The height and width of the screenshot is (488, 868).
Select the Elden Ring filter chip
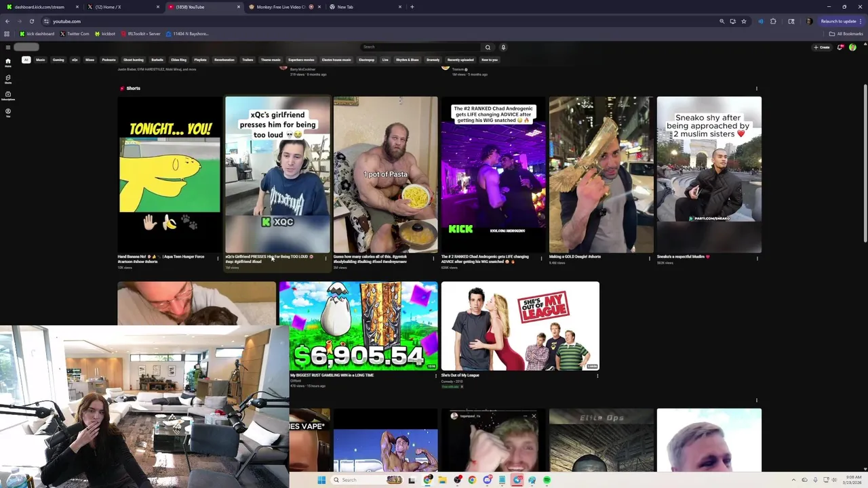[x=178, y=60]
